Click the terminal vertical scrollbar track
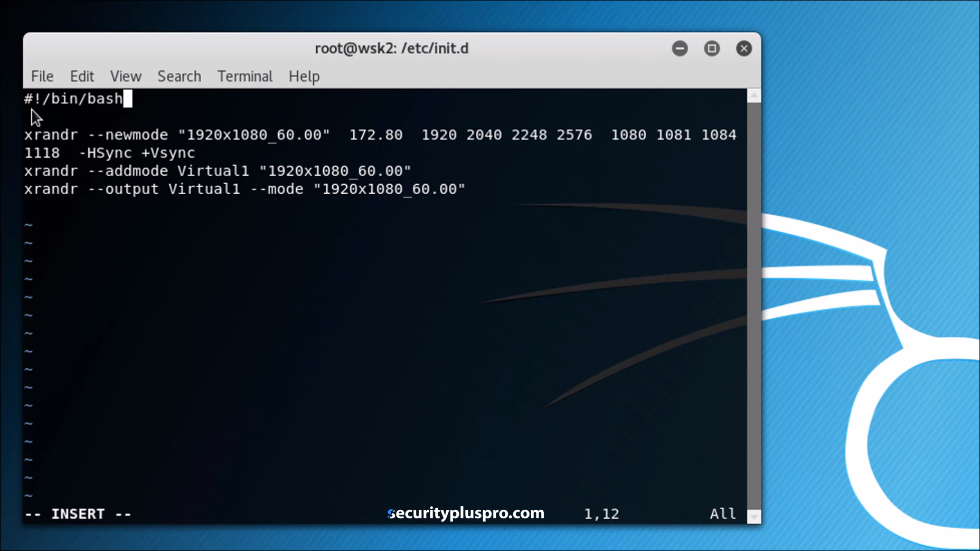980x551 pixels. [754, 306]
